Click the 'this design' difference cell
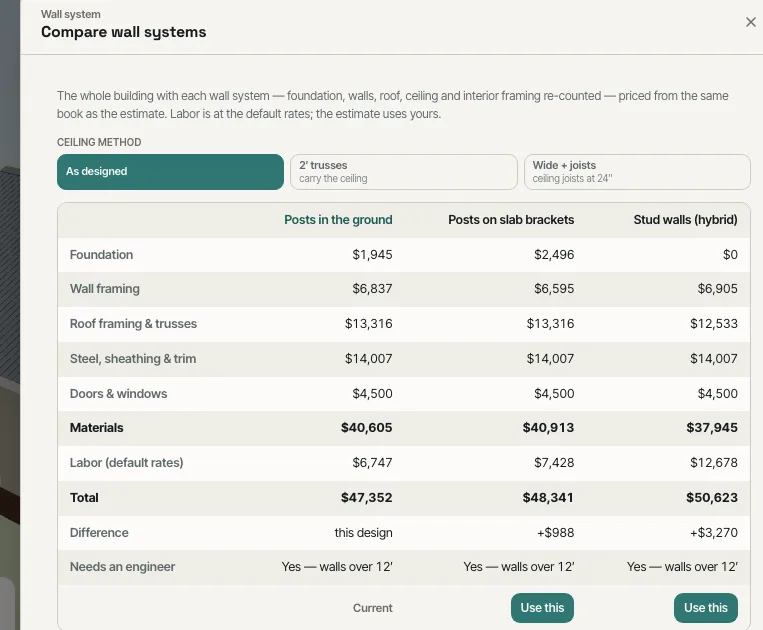 [363, 533]
